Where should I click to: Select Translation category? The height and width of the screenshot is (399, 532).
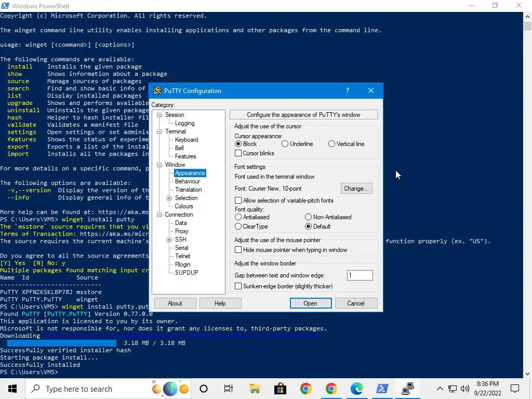[x=188, y=190]
